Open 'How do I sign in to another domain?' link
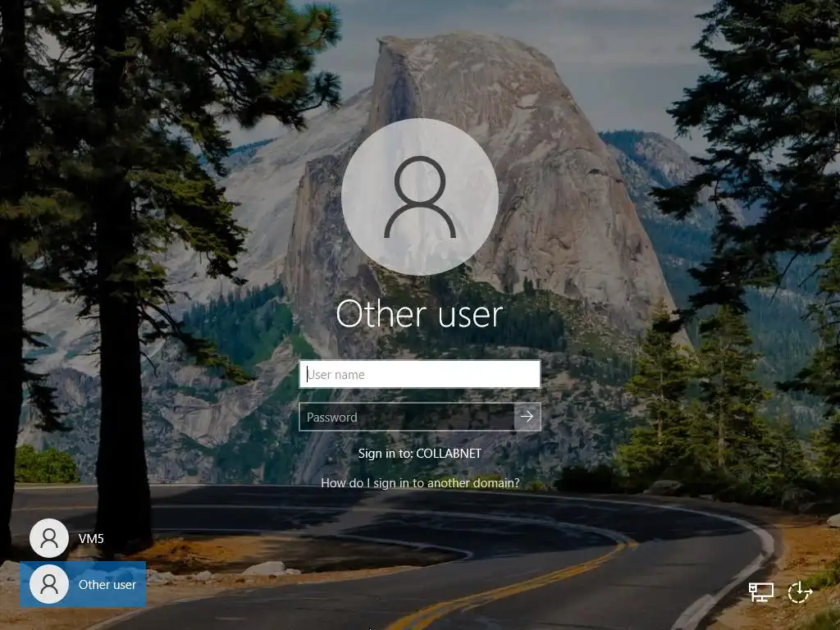Image resolution: width=840 pixels, height=630 pixels. [x=420, y=482]
